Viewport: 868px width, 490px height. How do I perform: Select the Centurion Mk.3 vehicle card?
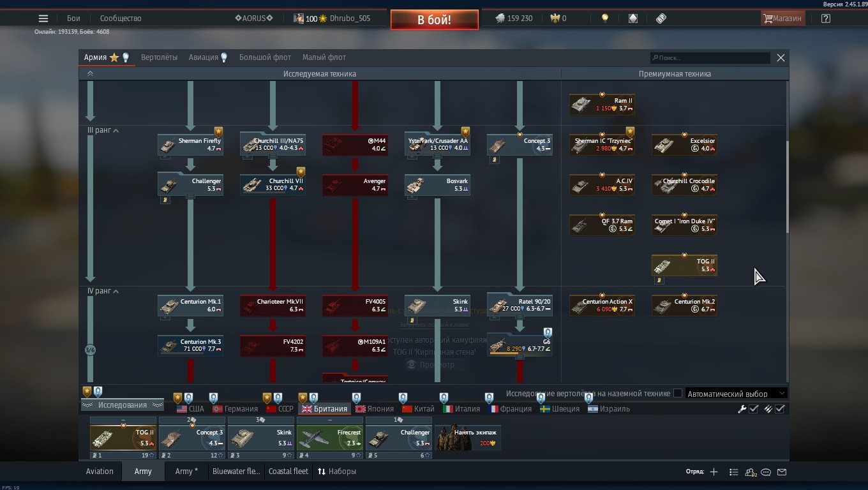coord(190,346)
